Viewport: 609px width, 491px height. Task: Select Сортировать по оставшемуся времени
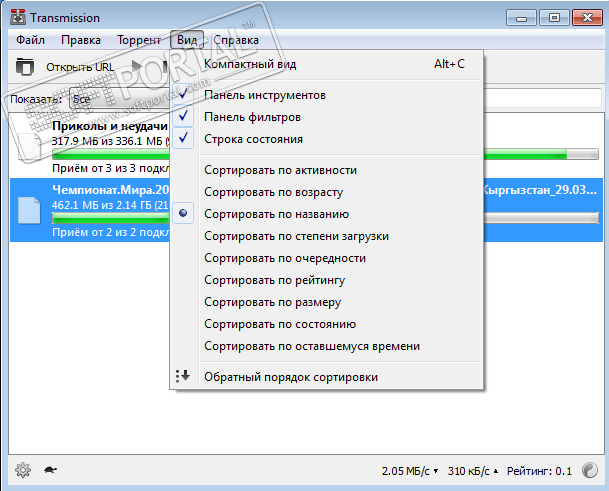tap(327, 346)
